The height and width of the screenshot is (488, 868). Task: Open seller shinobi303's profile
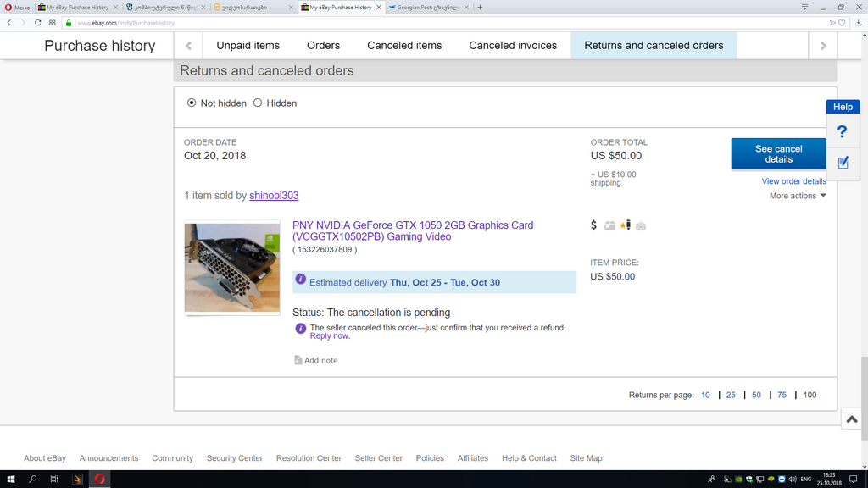coord(274,196)
